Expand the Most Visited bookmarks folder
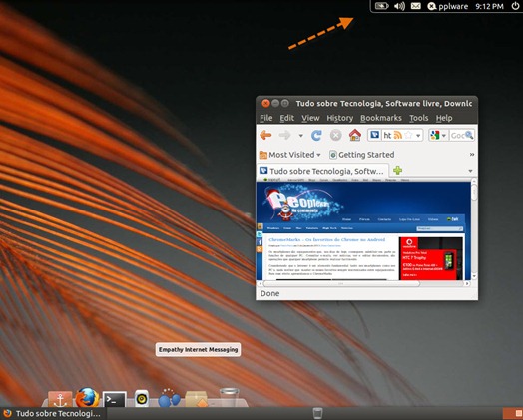Screen dimensions: 523x420 coord(289,155)
